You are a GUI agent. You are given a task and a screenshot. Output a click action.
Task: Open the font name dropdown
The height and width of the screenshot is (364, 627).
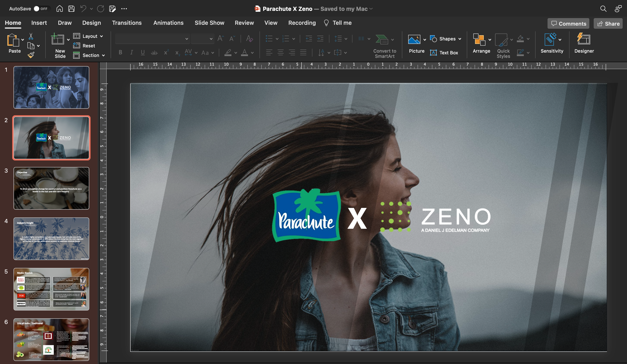click(187, 39)
